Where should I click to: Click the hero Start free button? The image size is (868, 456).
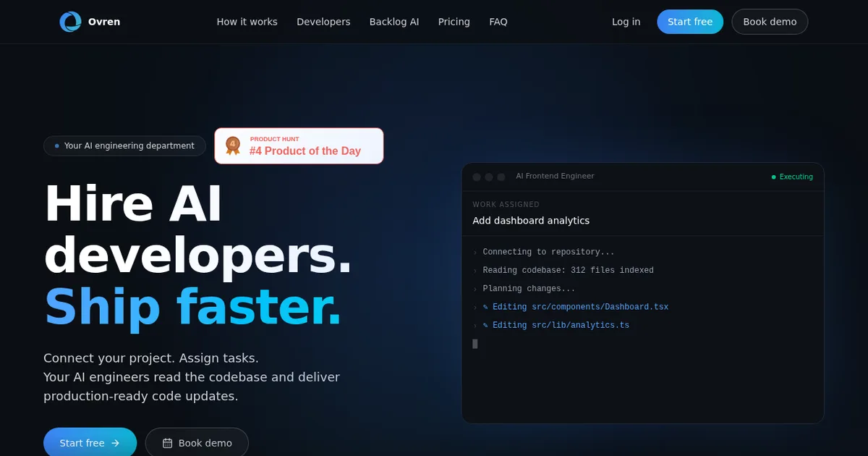(90, 443)
